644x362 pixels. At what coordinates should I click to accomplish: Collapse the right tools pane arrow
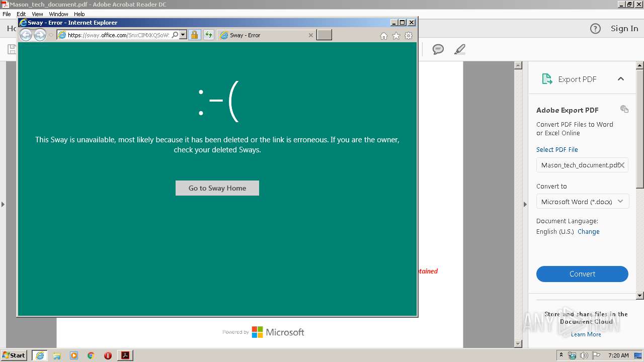tap(525, 204)
